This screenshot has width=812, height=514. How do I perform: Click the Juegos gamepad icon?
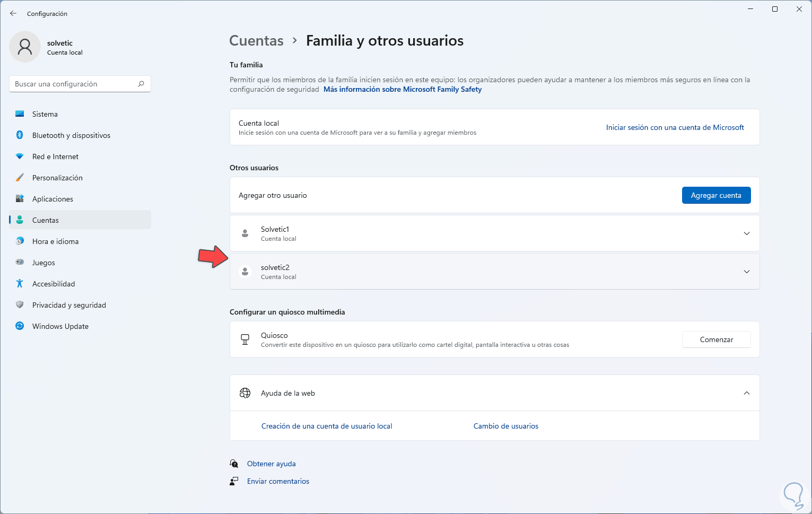click(20, 262)
